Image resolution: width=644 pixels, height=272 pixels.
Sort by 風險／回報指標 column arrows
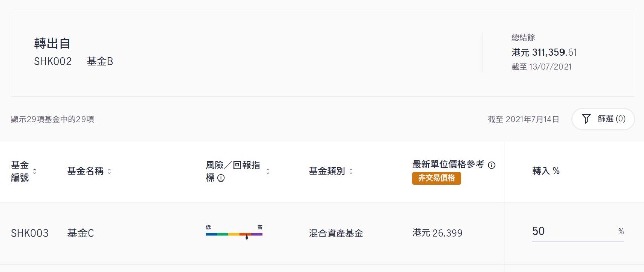pyautogui.click(x=268, y=171)
